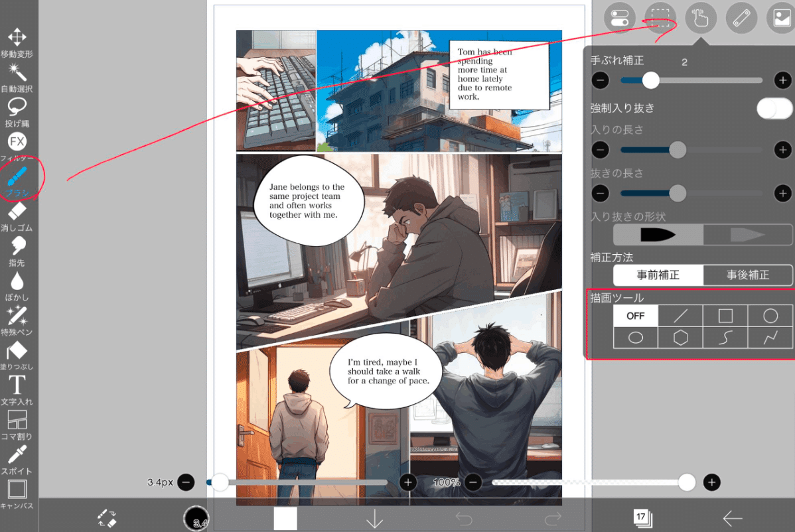795x532 pixels.
Task: Toggle the 強制入り抜き switch
Action: click(774, 108)
